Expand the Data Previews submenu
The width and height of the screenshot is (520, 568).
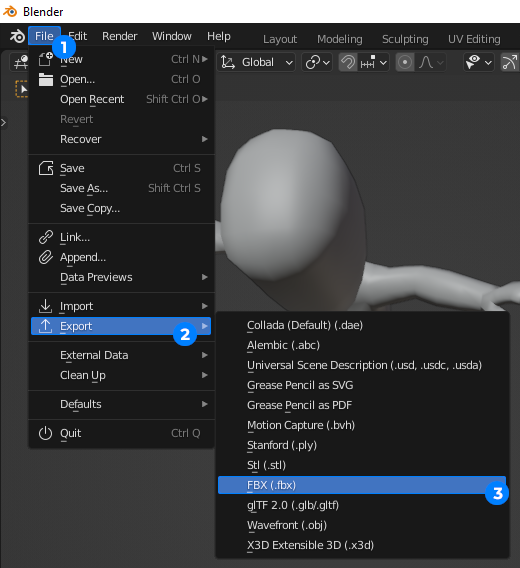[121, 277]
